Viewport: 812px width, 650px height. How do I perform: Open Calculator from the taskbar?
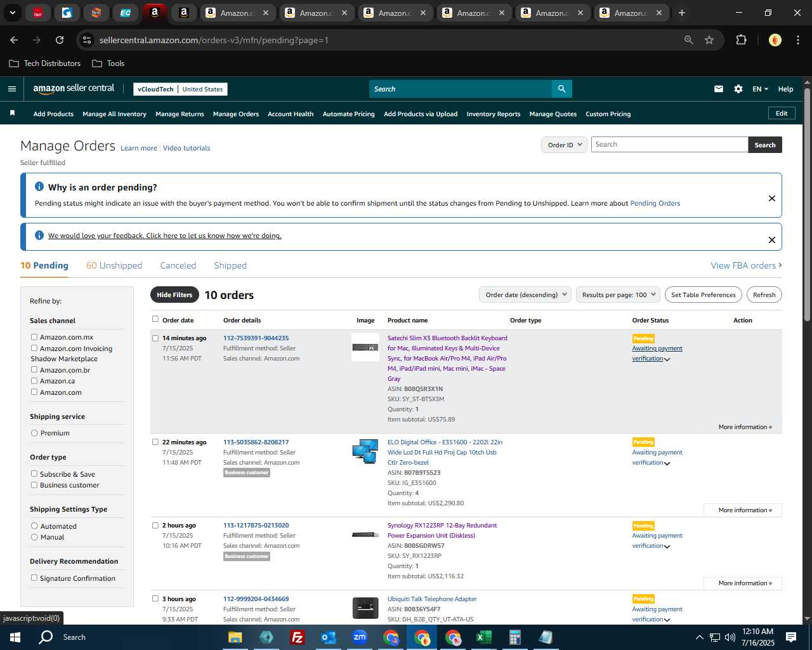[x=514, y=637]
